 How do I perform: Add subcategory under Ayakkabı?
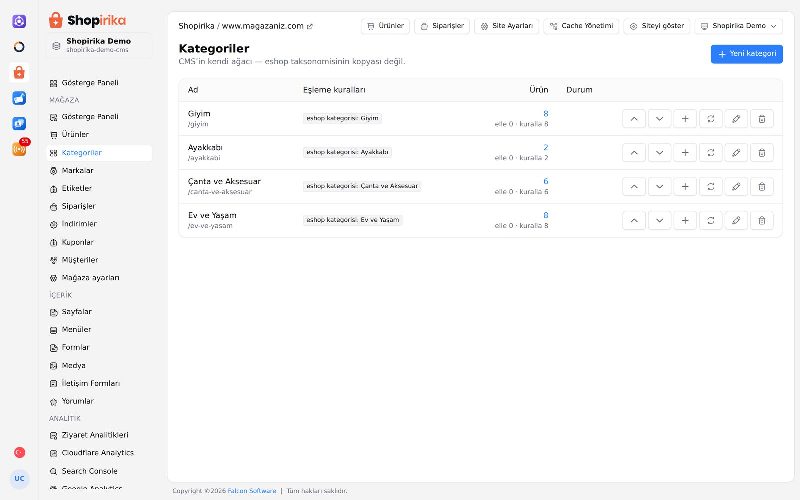685,153
